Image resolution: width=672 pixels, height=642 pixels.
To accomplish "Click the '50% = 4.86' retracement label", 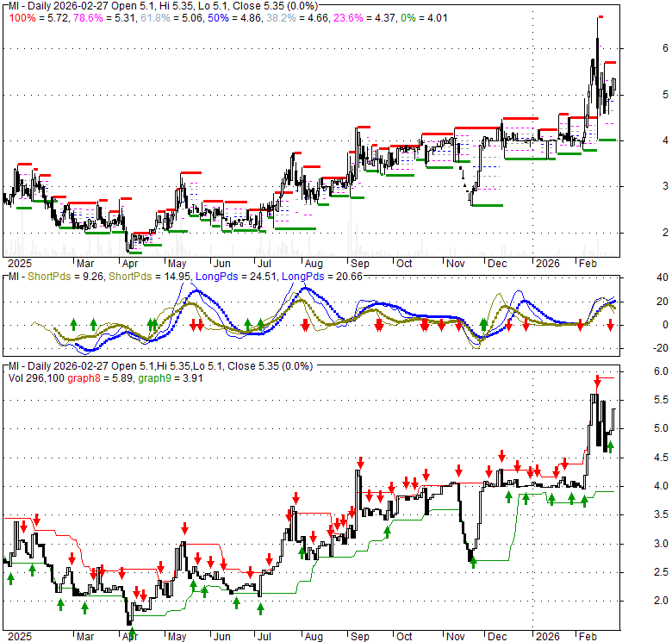I will pyautogui.click(x=235, y=18).
